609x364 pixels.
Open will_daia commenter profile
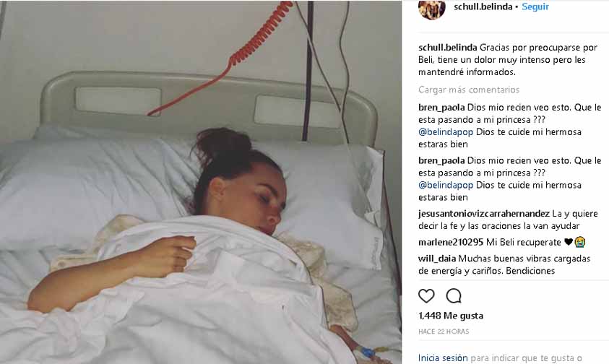[437, 259]
